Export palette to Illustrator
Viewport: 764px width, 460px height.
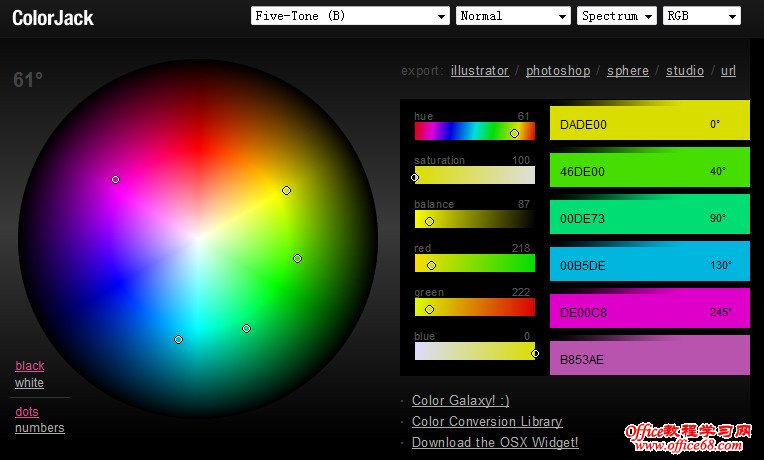click(x=479, y=71)
